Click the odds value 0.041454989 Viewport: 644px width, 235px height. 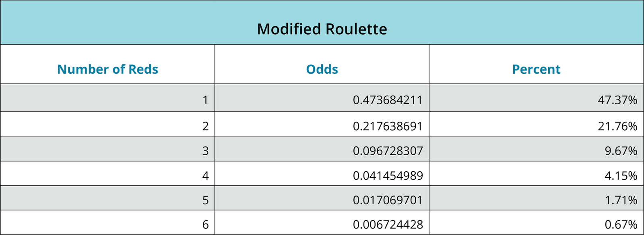coord(388,176)
